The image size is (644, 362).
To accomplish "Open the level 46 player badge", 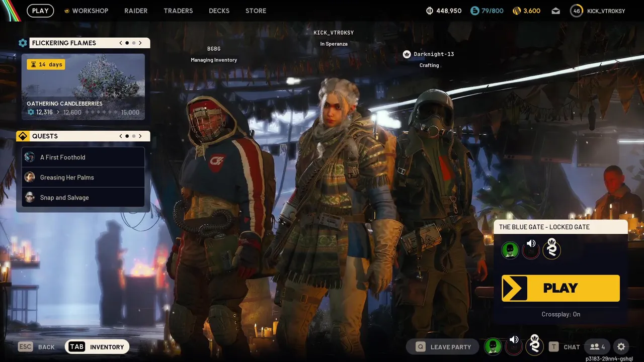I will click(x=577, y=11).
